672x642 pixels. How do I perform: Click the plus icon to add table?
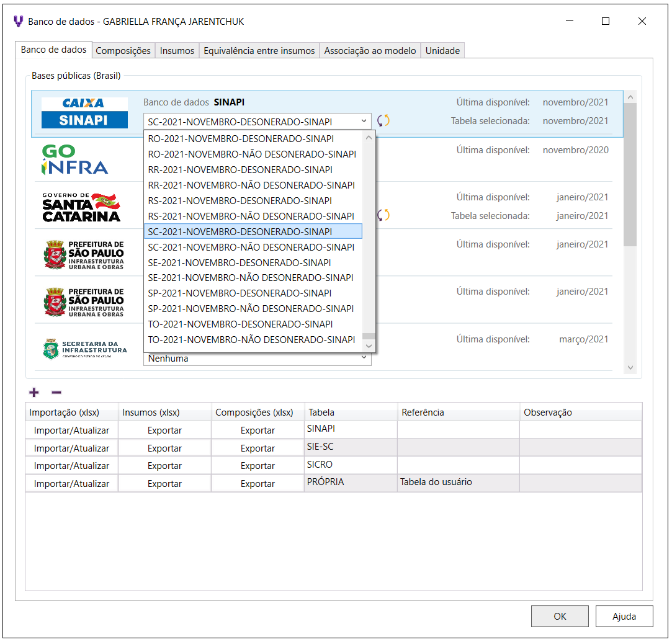pos(34,392)
